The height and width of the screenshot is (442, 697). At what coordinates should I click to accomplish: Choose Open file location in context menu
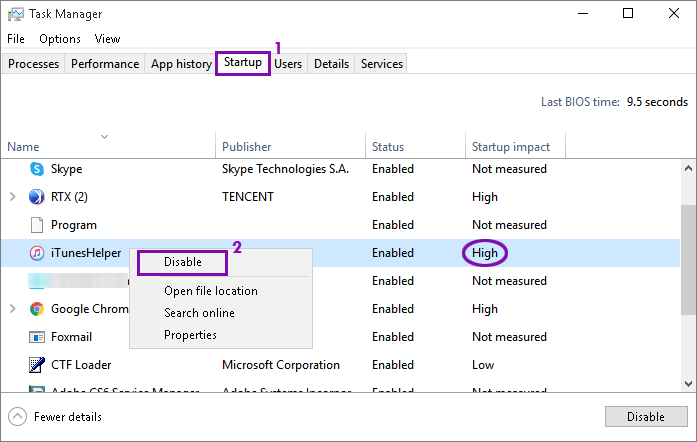click(x=211, y=291)
